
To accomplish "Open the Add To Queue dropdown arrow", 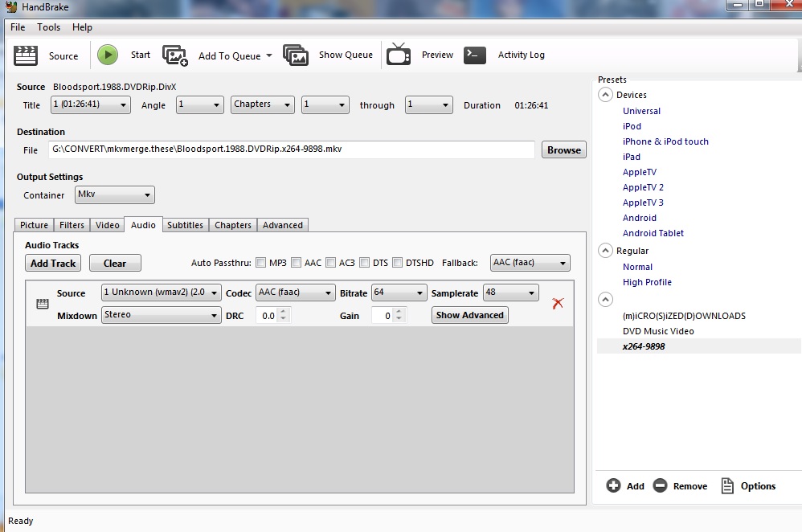I will pyautogui.click(x=269, y=55).
